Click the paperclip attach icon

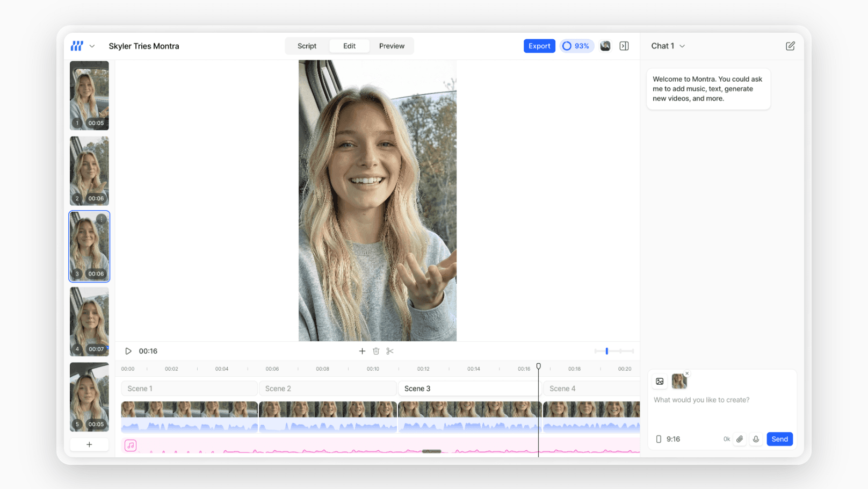click(x=740, y=439)
